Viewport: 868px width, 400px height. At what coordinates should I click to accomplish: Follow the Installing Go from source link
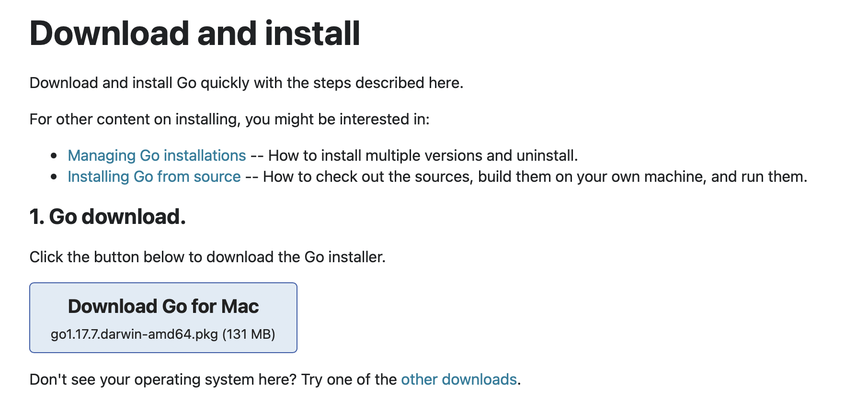154,177
